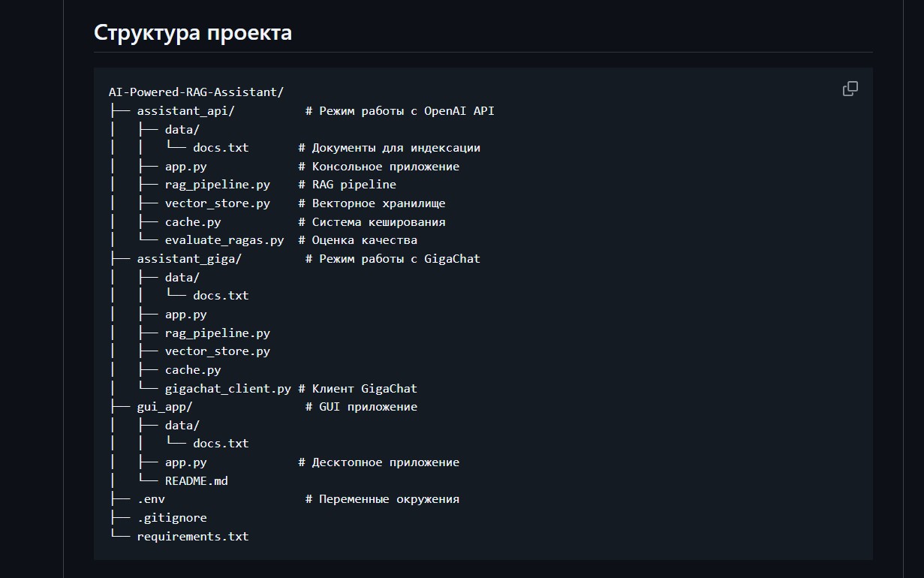
Task: Click the assistant_api/ folder entry
Action: (x=185, y=111)
